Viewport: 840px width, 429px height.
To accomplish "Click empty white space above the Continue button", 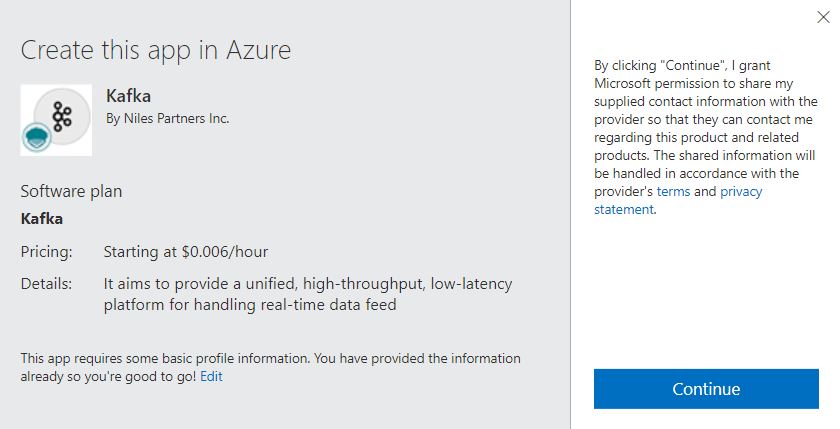I will pos(706,300).
